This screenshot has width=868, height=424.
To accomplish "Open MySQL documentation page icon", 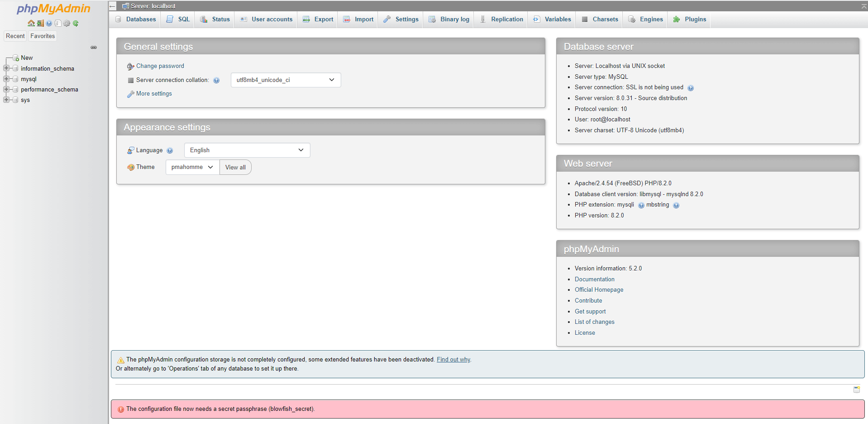I will (x=58, y=23).
